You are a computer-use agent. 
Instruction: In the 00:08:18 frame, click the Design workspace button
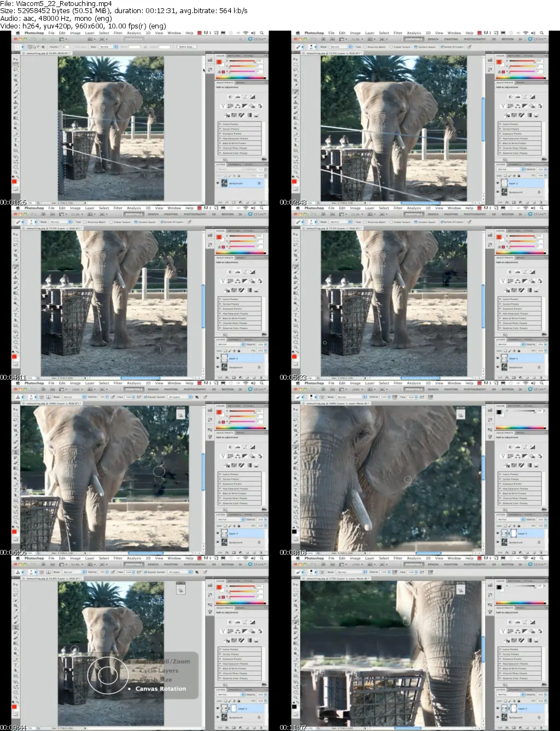pos(433,389)
